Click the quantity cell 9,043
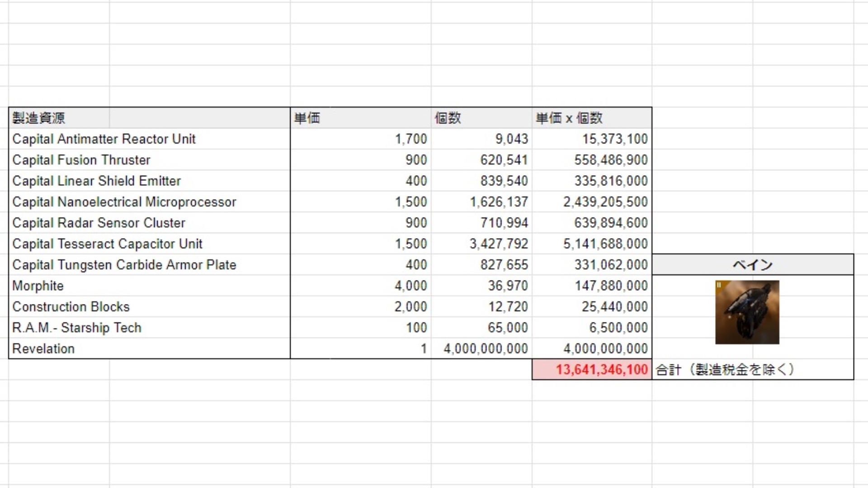 click(481, 139)
